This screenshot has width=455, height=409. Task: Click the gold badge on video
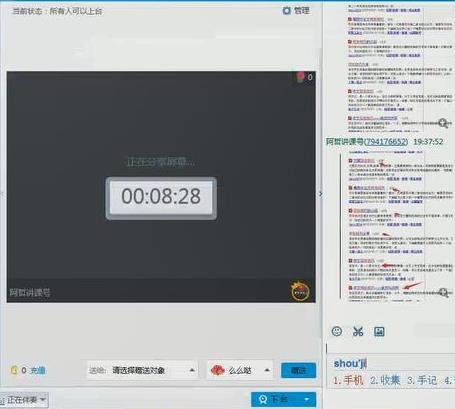coord(300,291)
